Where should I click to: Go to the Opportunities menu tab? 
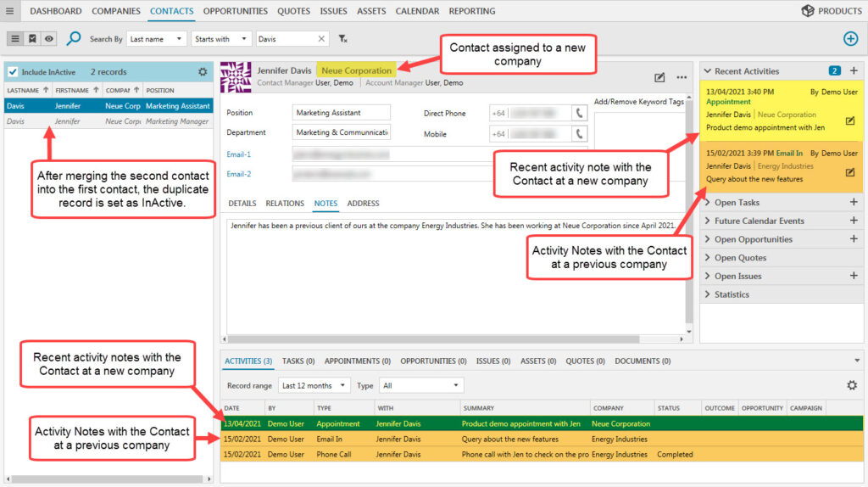[x=235, y=11]
